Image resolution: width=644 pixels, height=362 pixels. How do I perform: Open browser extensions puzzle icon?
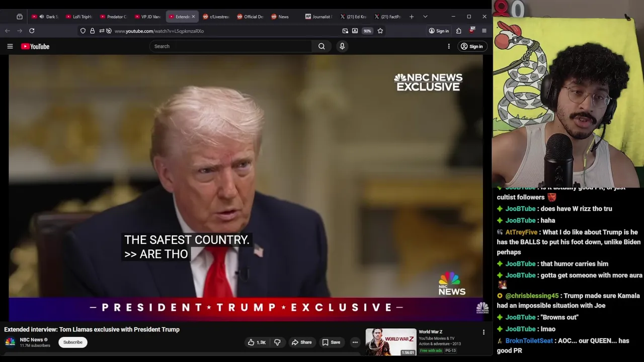(x=458, y=31)
